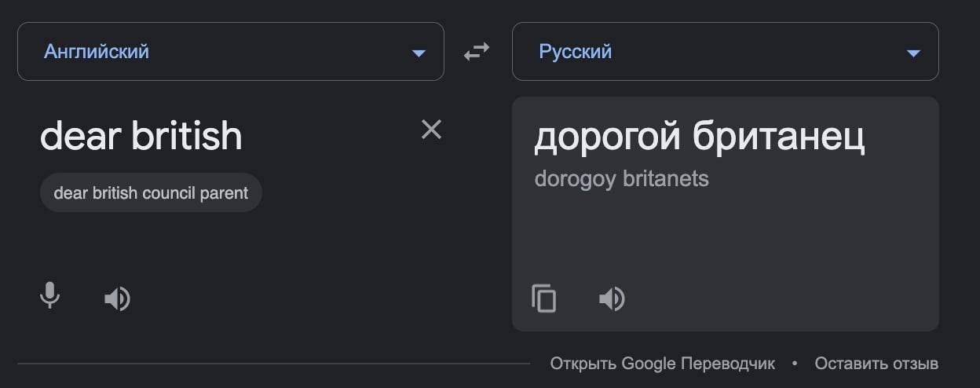The image size is (980, 388).
Task: Listen to the English source text
Action: 117,298
